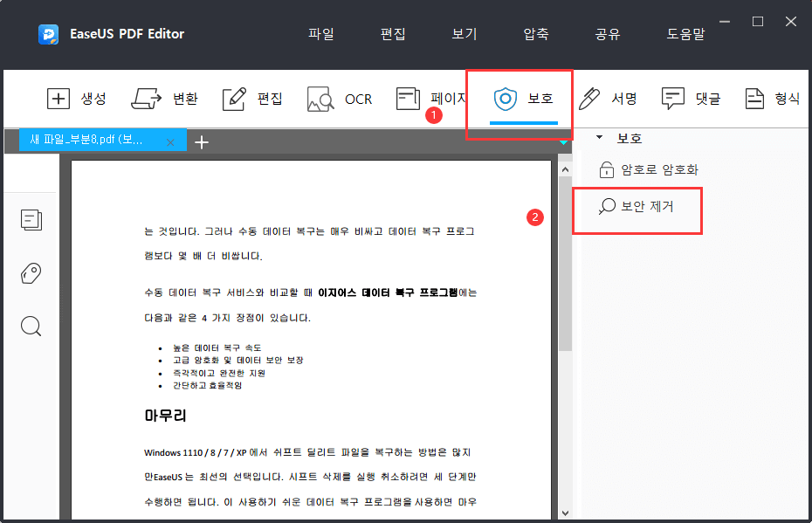The height and width of the screenshot is (523, 812).
Task: Select the 서명 (Sign) tool
Action: [x=609, y=99]
